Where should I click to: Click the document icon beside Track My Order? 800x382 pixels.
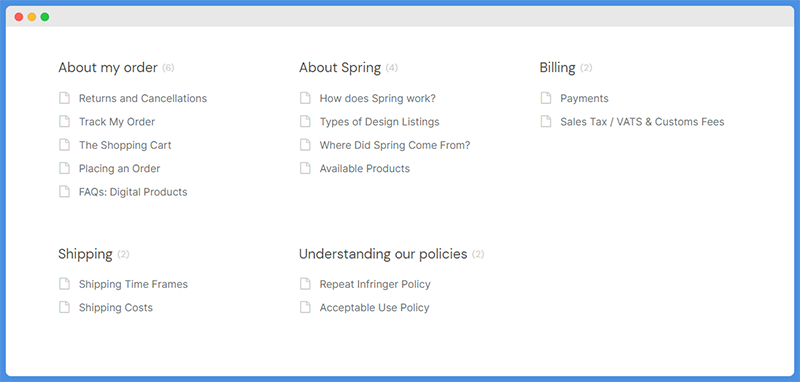[x=64, y=121]
